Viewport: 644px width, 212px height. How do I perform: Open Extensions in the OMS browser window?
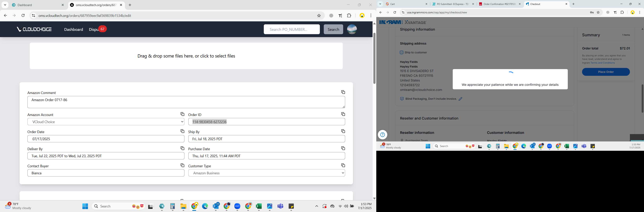click(x=349, y=16)
